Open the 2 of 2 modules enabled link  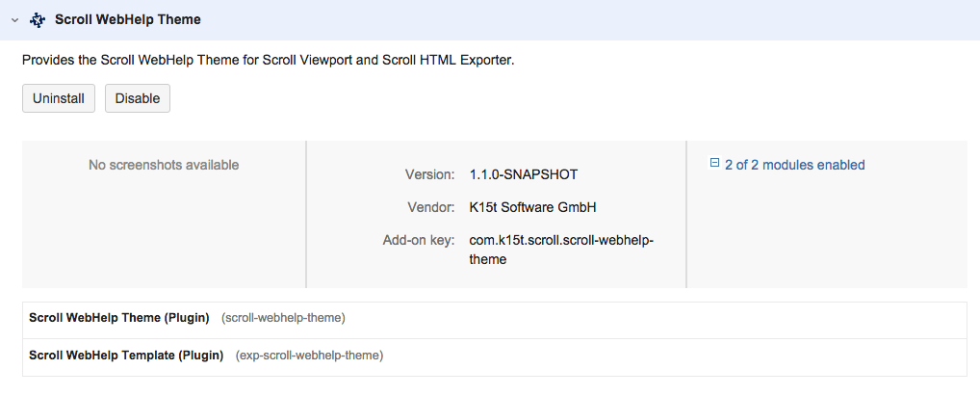click(794, 165)
